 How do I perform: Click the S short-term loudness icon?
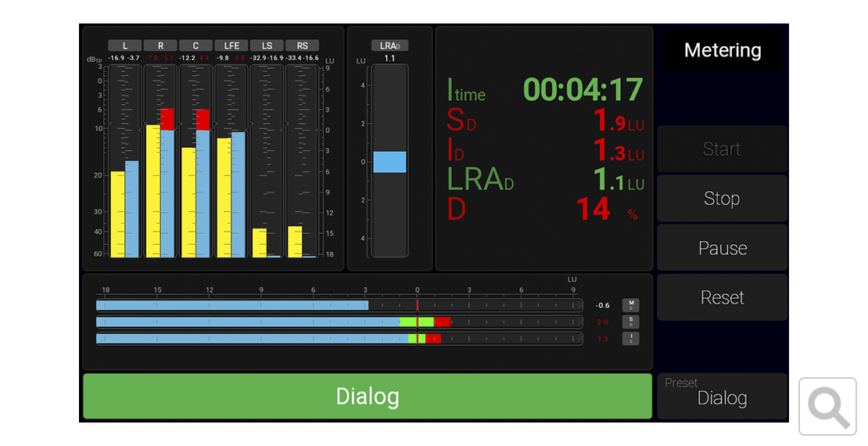pyautogui.click(x=630, y=322)
